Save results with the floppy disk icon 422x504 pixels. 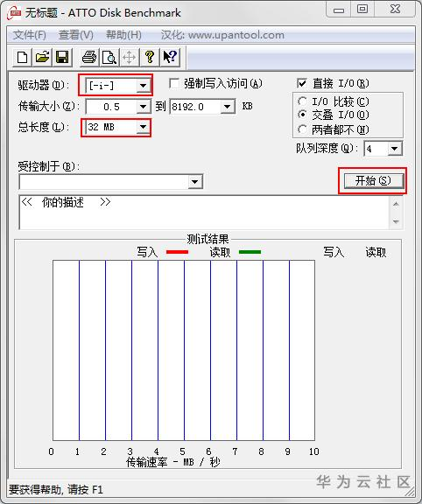click(62, 58)
